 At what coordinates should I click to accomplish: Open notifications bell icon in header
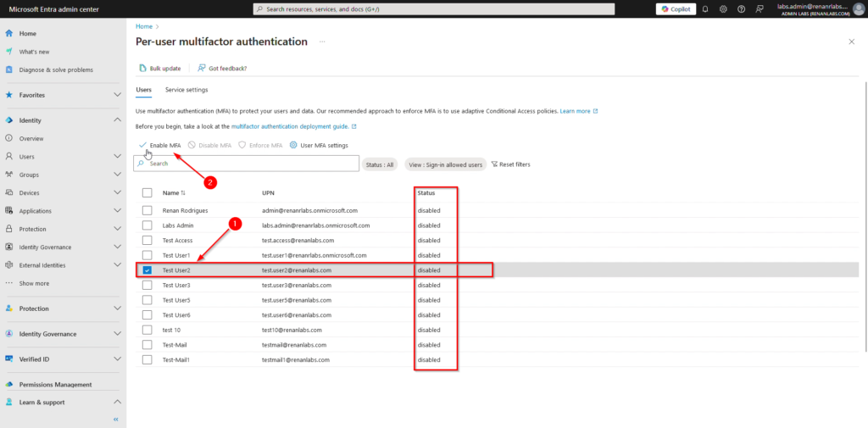pos(705,8)
